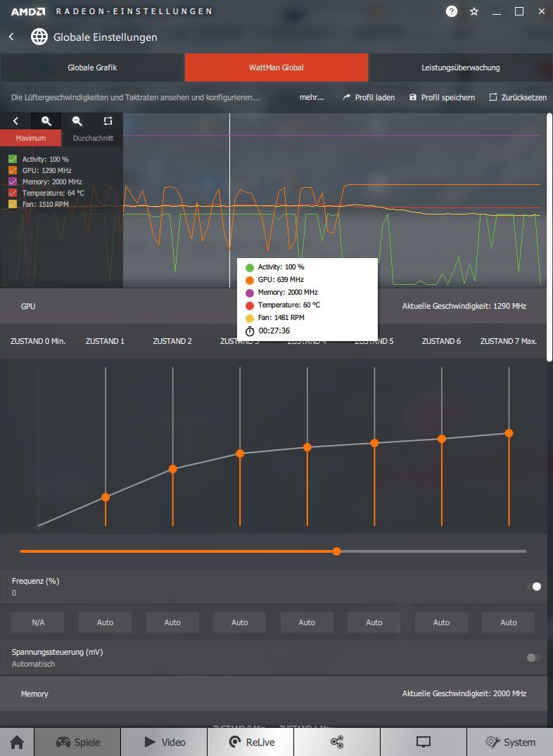The width and height of the screenshot is (553, 756).
Task: Click the AMD logo
Action: [x=28, y=11]
